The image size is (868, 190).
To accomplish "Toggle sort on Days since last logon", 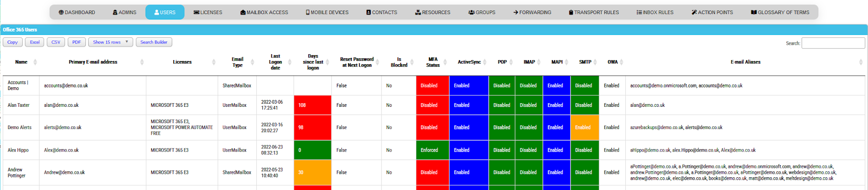I will pyautogui.click(x=327, y=62).
